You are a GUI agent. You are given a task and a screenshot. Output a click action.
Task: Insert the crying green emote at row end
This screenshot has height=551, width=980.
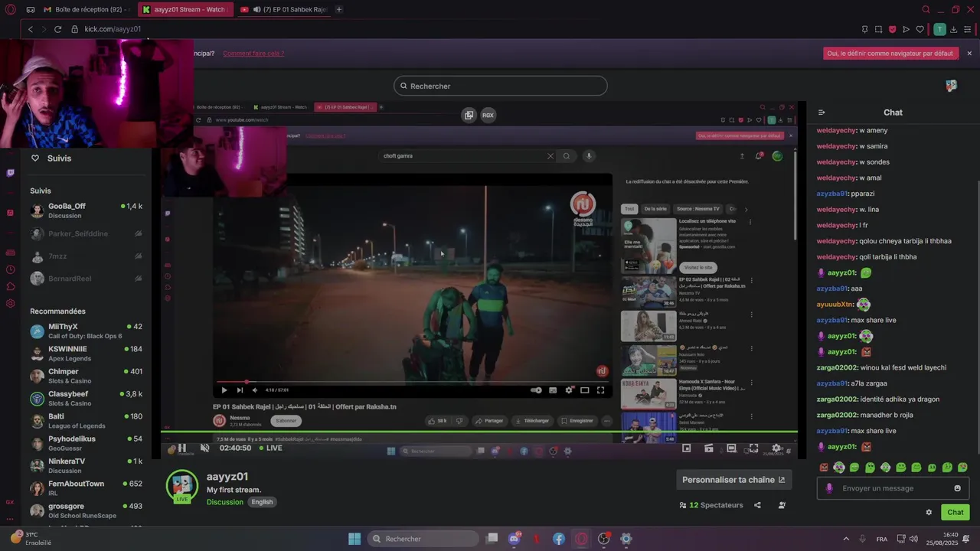click(x=962, y=468)
